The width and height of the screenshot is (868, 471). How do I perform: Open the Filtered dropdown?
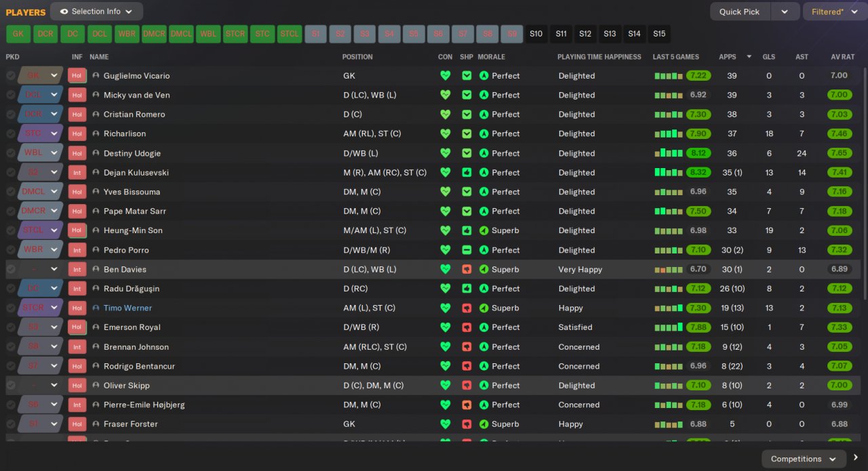point(834,12)
